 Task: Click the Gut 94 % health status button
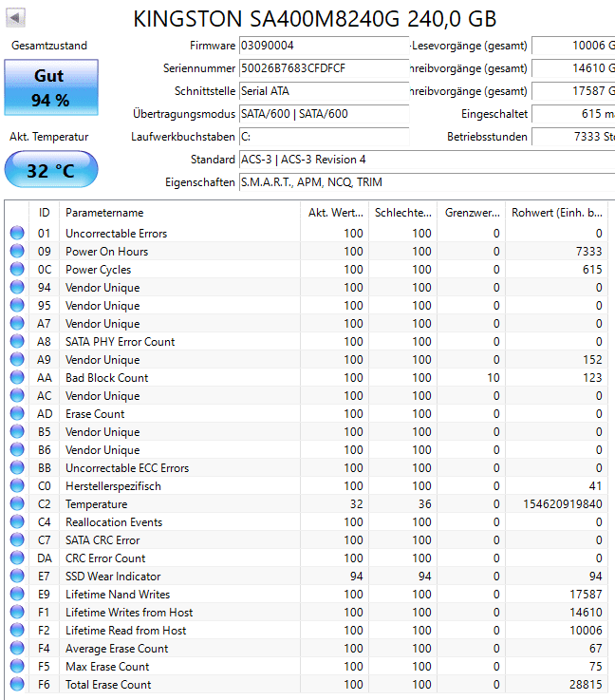click(x=51, y=87)
